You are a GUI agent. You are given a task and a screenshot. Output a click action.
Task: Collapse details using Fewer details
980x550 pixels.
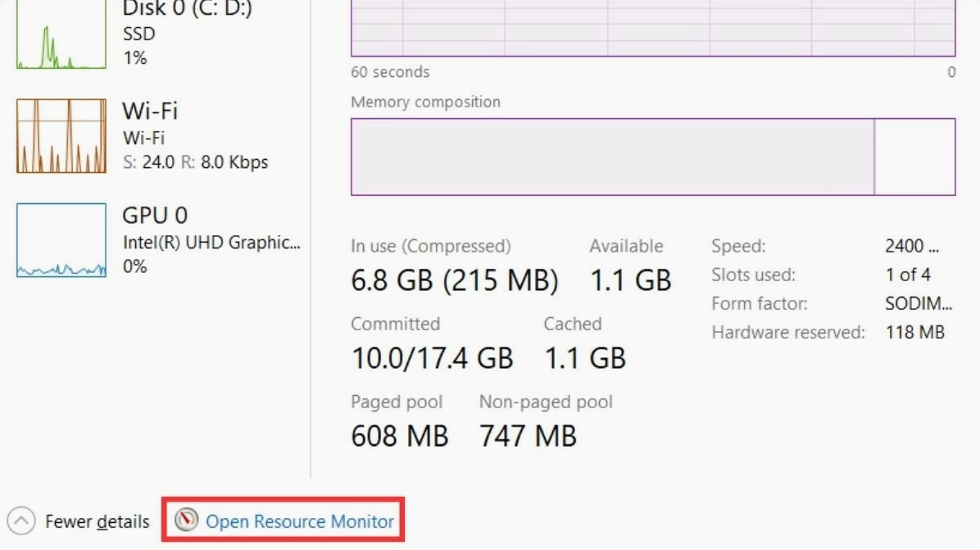100,521
